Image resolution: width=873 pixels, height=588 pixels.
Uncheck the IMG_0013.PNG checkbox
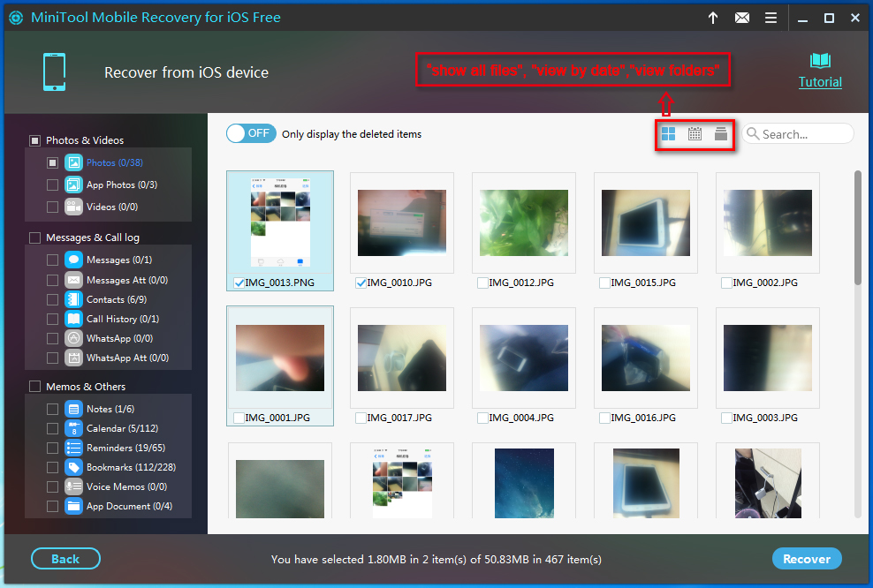click(x=239, y=283)
